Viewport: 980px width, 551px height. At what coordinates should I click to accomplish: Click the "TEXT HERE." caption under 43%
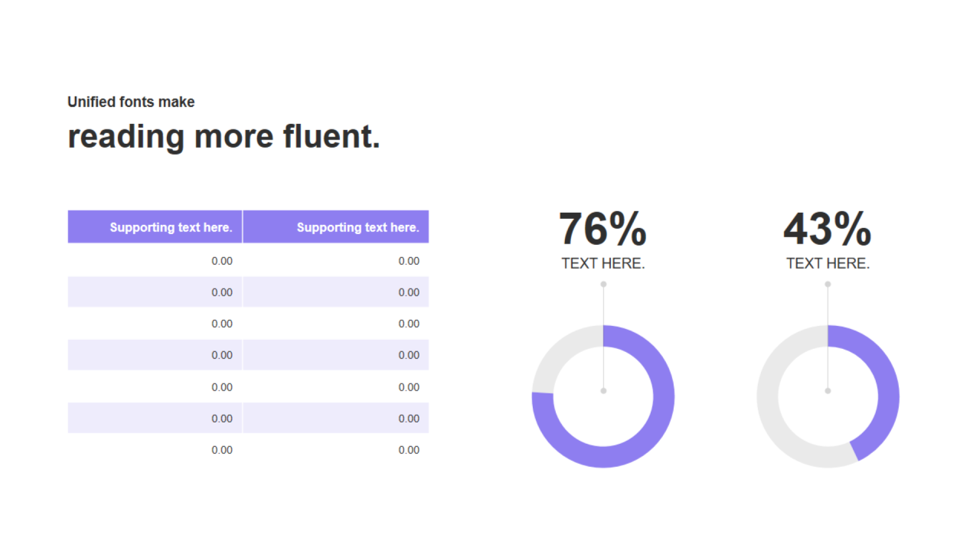827,263
